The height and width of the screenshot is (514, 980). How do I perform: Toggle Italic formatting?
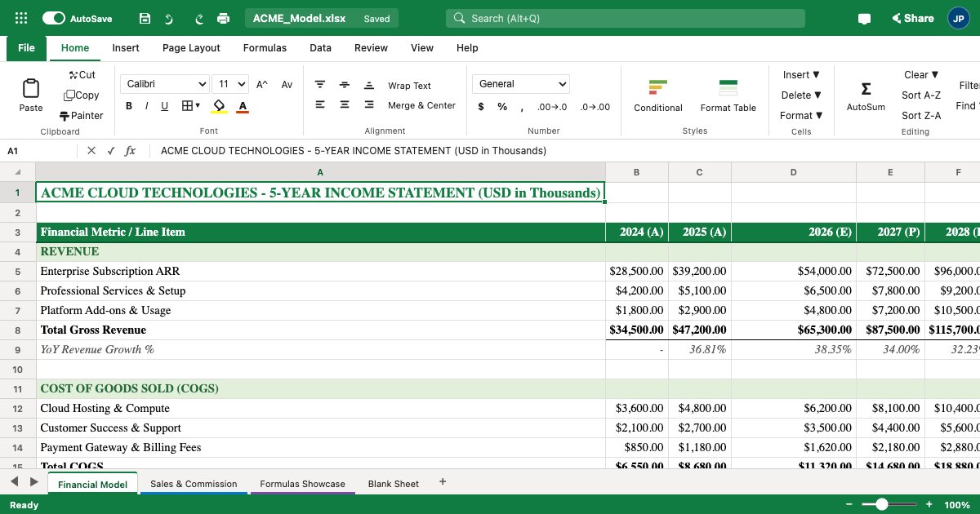click(147, 106)
